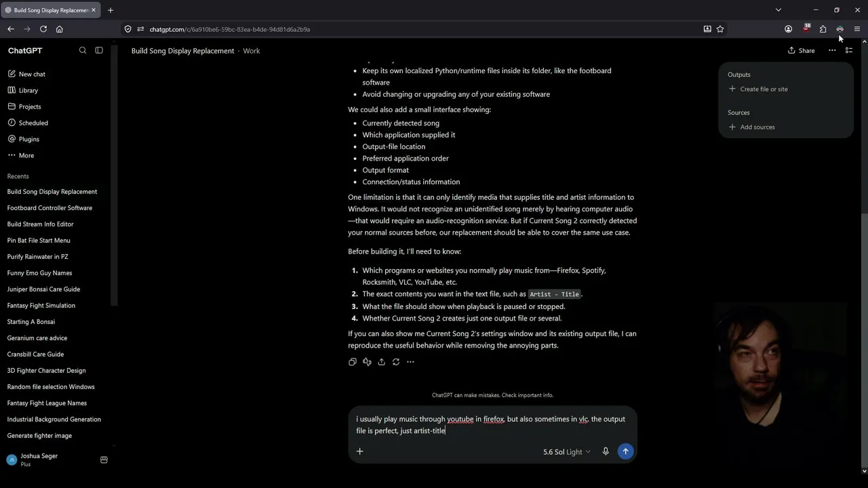Toggle the outputs panel icon at top right
This screenshot has height=488, width=868.
[849, 50]
